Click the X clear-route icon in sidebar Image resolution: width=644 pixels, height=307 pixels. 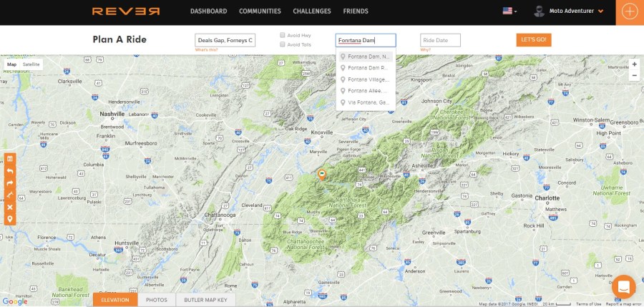click(10, 207)
